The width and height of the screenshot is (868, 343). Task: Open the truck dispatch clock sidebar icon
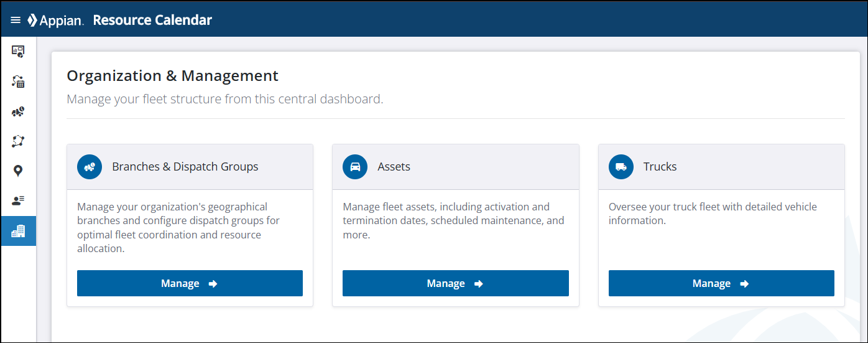coord(18,111)
